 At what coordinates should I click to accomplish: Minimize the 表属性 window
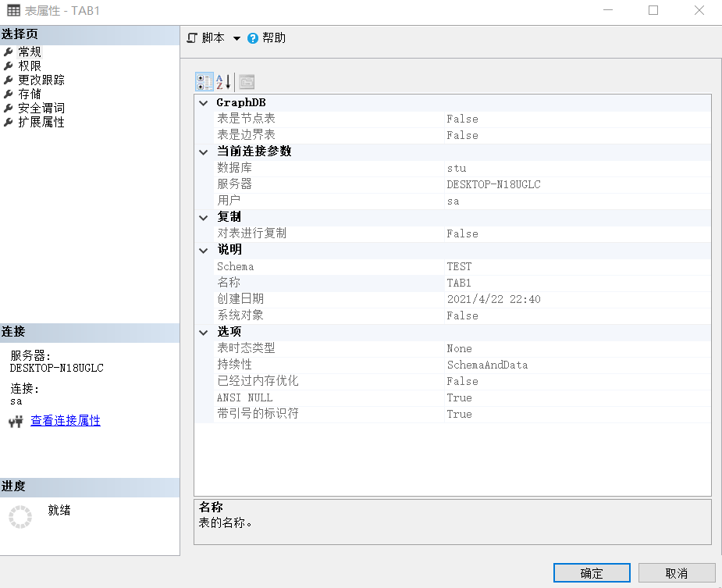608,10
